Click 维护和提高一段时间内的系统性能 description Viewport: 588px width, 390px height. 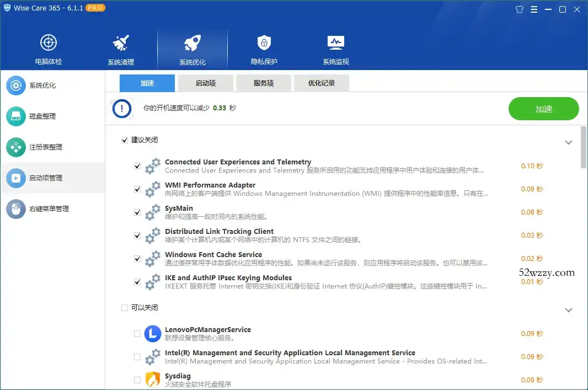pos(216,217)
